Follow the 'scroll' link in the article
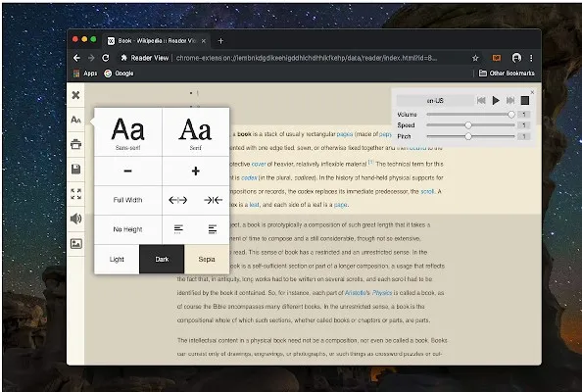 tap(427, 191)
